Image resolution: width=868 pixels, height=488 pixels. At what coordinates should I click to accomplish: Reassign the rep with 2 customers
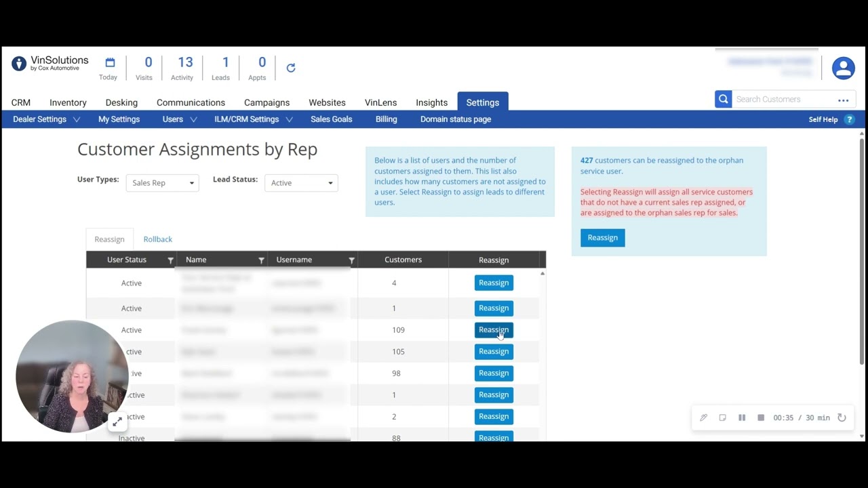click(x=494, y=417)
